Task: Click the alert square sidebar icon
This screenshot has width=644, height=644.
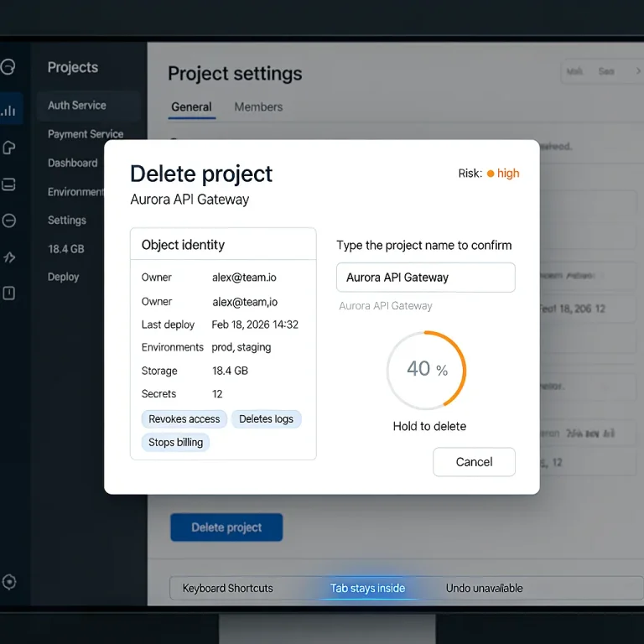Action: (8, 293)
